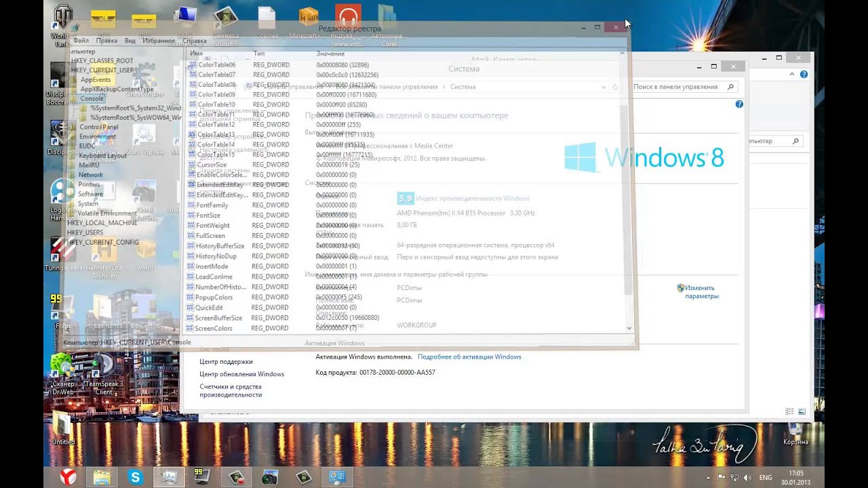Select the HKEY_CURRENT_CONFIG key

coord(102,242)
